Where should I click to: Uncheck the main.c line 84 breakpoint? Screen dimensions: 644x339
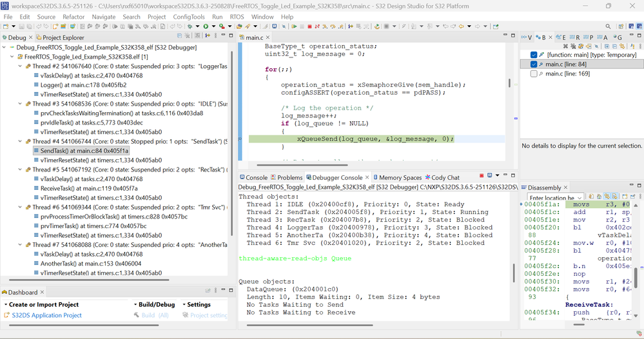click(x=534, y=64)
